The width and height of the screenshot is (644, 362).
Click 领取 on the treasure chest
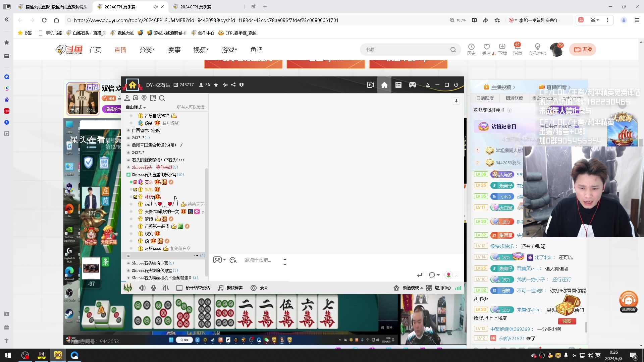coord(567,321)
